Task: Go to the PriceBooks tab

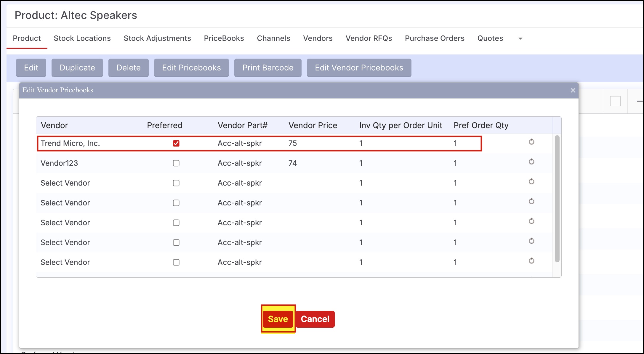Action: tap(224, 38)
